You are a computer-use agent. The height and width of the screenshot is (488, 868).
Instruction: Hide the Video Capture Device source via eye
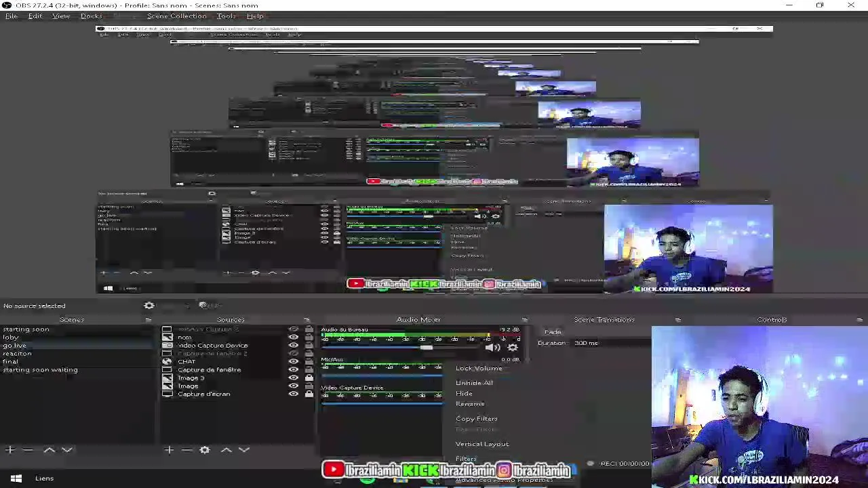coord(294,345)
